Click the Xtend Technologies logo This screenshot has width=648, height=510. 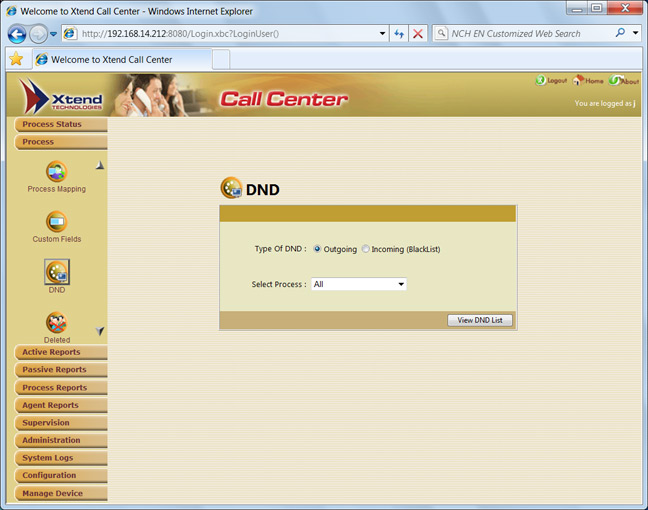(61, 96)
